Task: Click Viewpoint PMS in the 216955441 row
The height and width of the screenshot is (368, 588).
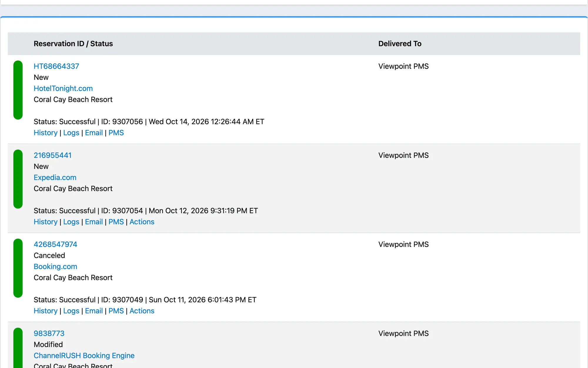Action: pos(403,155)
